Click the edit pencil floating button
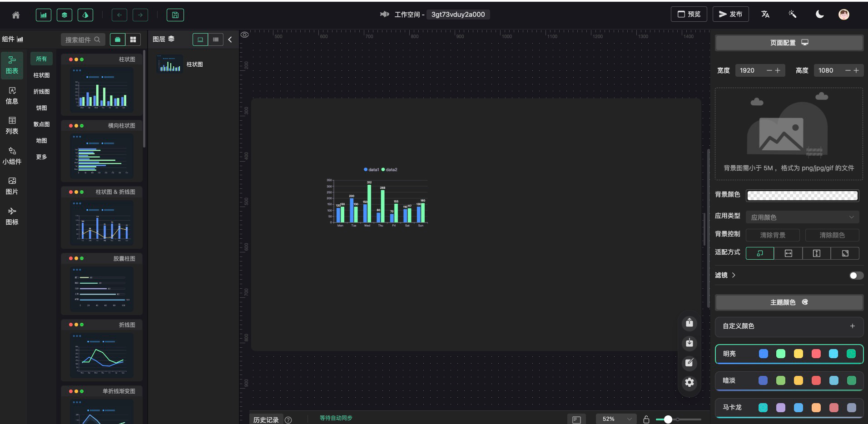868x424 pixels. coord(689,363)
